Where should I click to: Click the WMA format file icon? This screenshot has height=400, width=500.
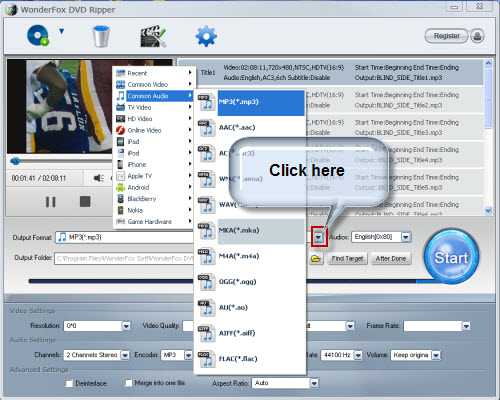click(206, 179)
